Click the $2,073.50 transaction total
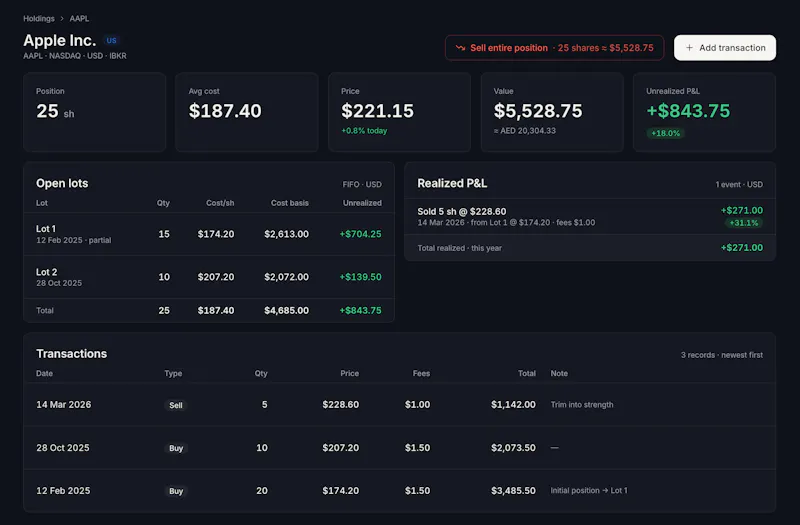 [513, 447]
